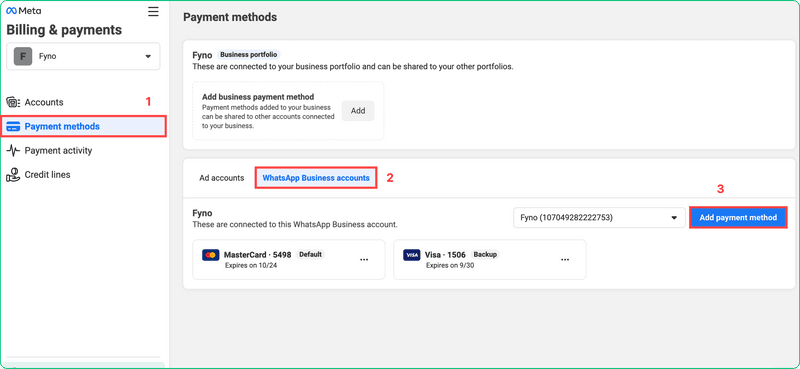Click the Payment methods card icon
The image size is (800, 369).
13,127
